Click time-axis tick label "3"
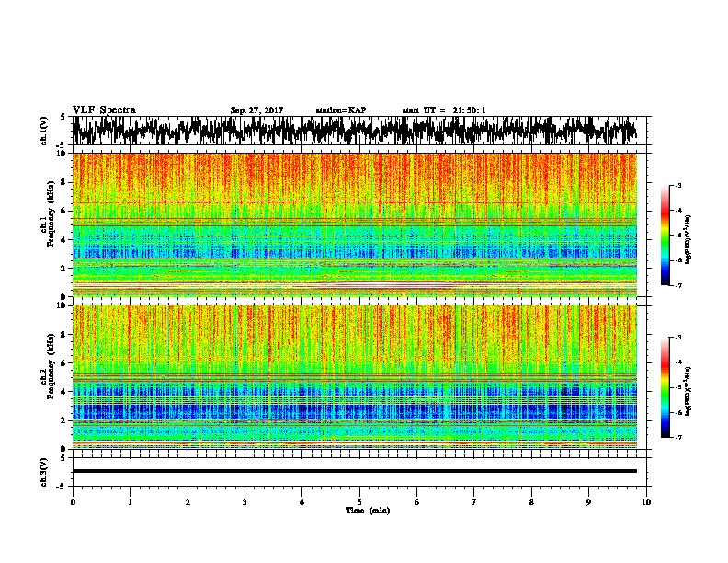 tap(245, 502)
